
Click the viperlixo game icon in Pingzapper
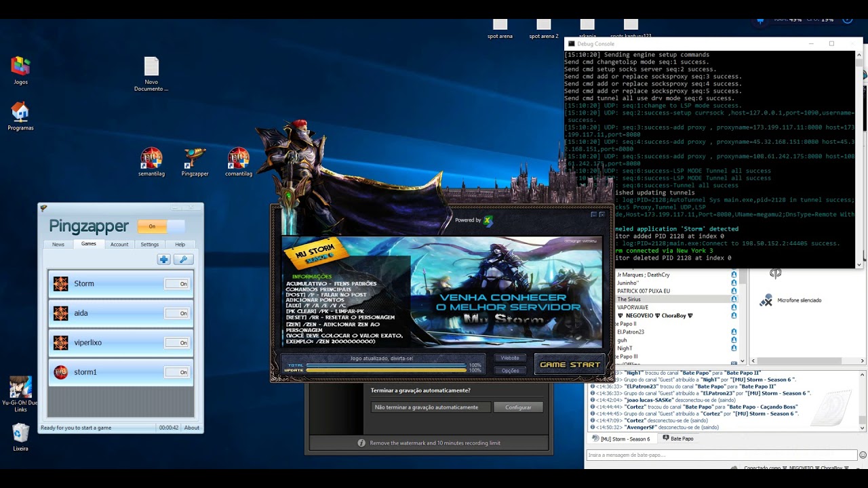(x=61, y=342)
